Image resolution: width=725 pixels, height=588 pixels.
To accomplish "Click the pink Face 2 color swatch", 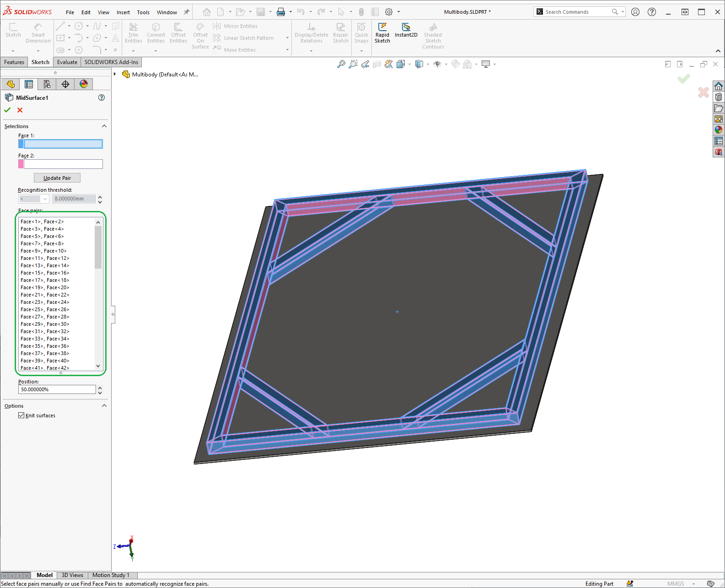I will click(x=21, y=164).
